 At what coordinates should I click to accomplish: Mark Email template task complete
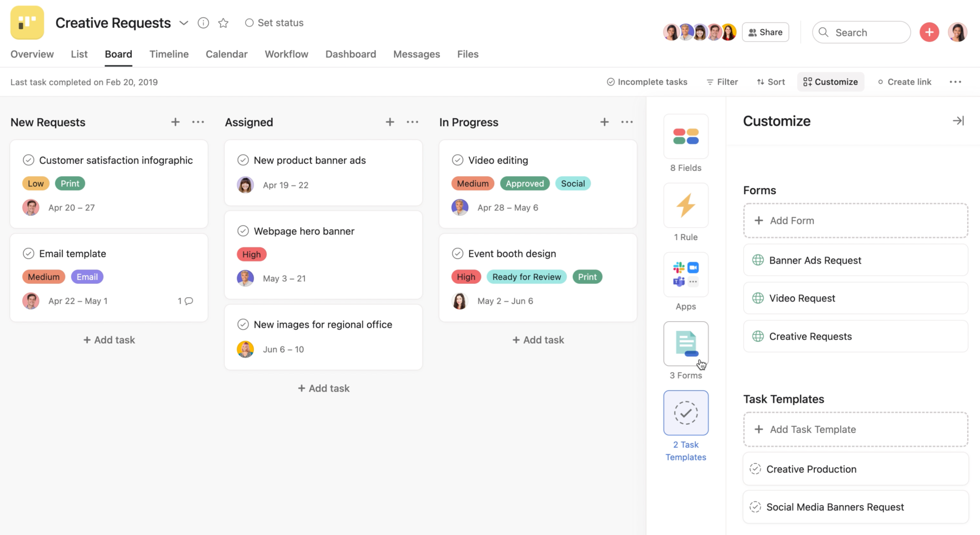click(29, 253)
